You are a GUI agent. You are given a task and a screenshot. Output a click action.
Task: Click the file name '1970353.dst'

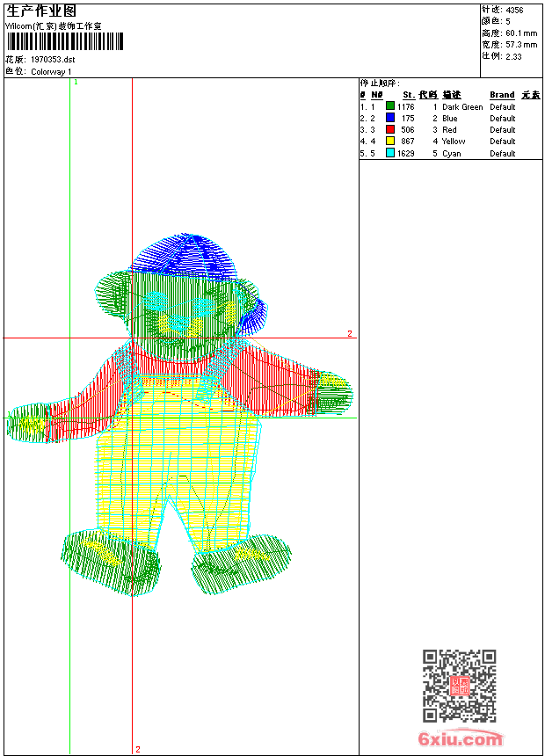click(x=53, y=60)
